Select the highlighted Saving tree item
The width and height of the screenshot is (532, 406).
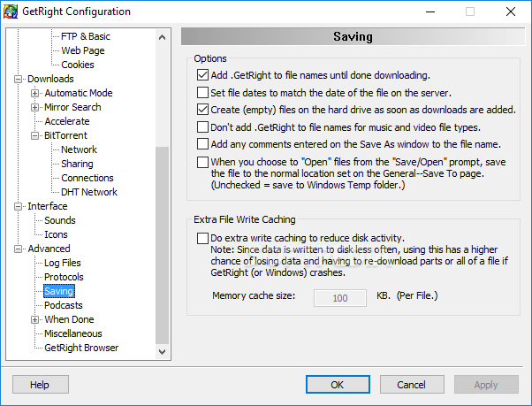click(x=59, y=291)
